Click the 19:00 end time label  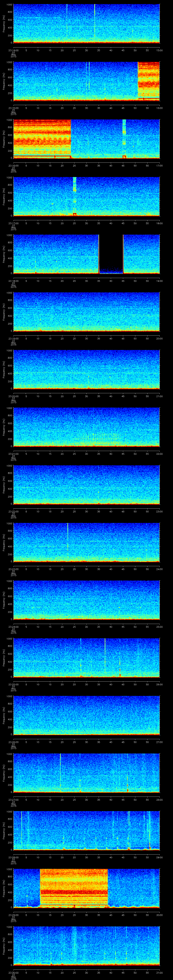[x=160, y=280]
